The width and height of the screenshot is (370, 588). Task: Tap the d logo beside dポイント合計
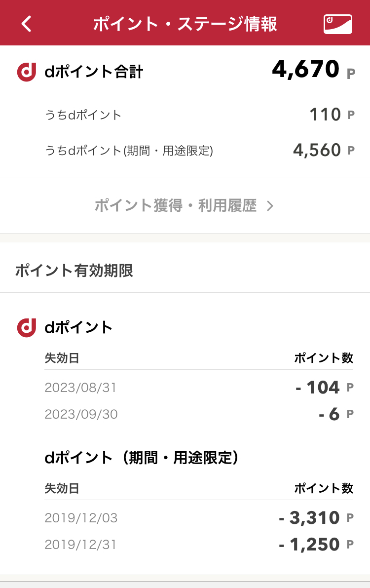tap(27, 72)
